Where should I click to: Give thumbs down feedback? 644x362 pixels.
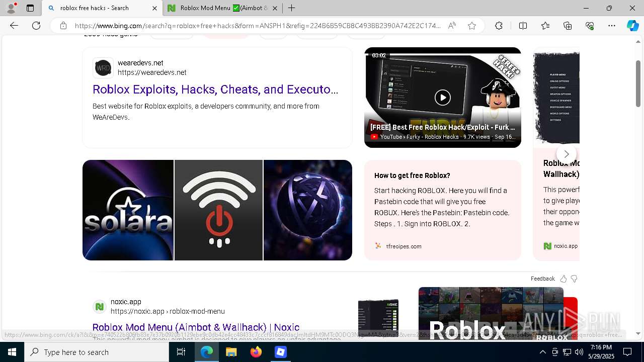click(574, 279)
